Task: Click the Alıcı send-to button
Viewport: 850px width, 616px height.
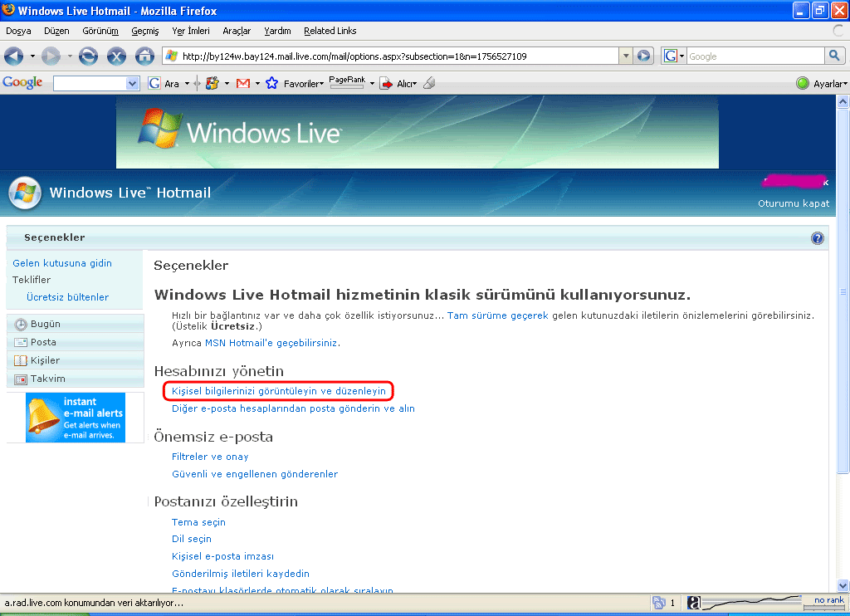Action: click(398, 84)
